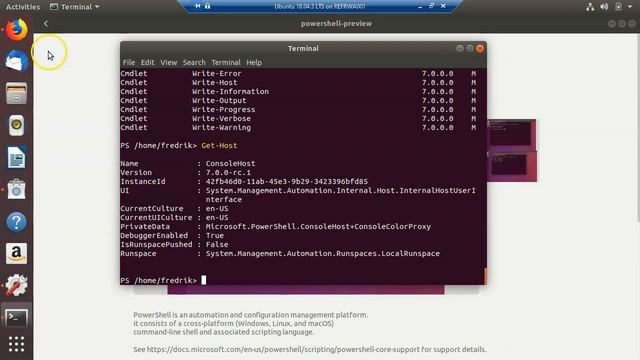Click the ConsoleHost name value
Viewport: 640px width, 360px height.
click(x=231, y=164)
